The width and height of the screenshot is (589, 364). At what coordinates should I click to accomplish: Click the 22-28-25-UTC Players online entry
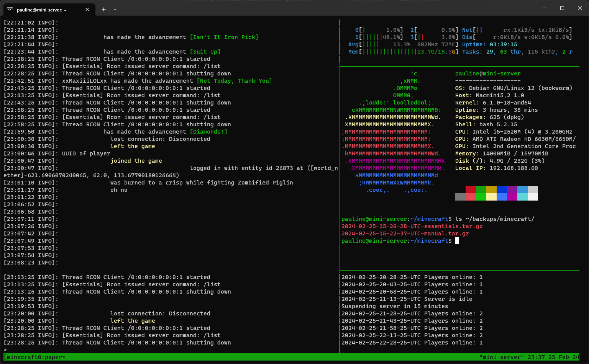[x=412, y=343]
